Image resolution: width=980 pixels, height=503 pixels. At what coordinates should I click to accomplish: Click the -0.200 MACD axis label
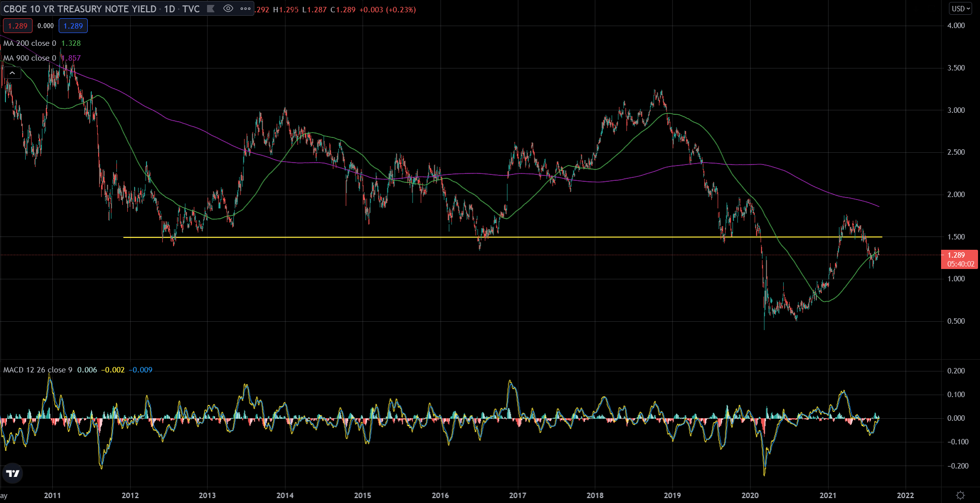coord(957,466)
